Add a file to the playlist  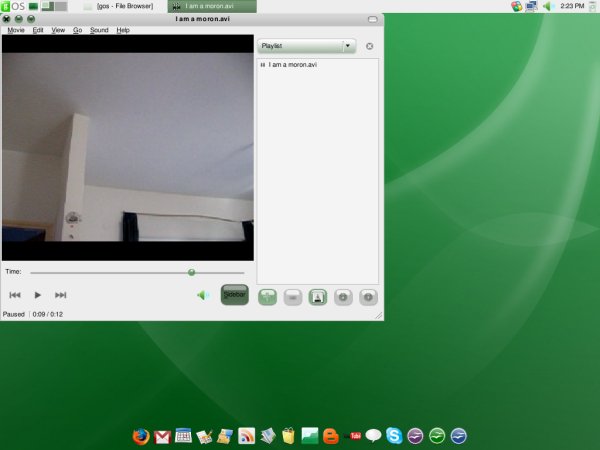[267, 297]
